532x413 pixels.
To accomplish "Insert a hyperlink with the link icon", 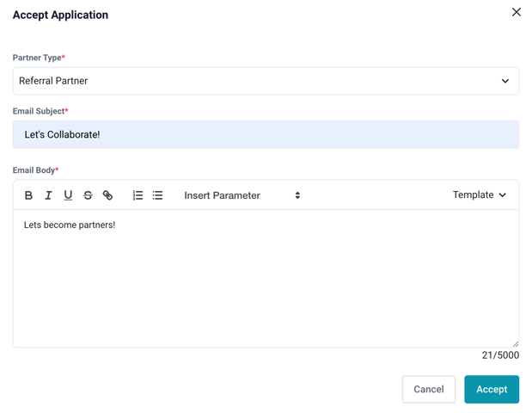I will pyautogui.click(x=107, y=195).
